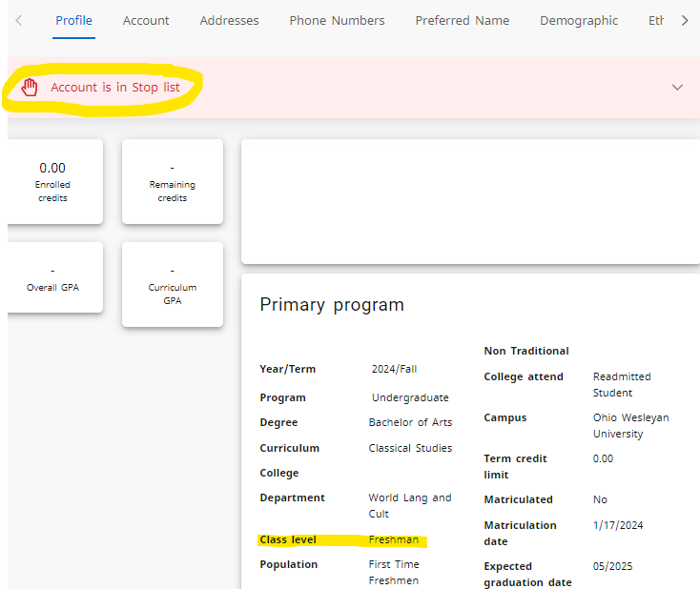This screenshot has height=589, width=700.
Task: Switch to the Account tab
Action: [146, 20]
